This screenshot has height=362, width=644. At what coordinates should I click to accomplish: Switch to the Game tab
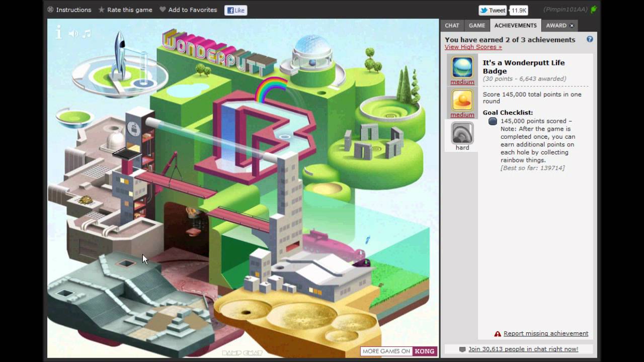[x=477, y=26]
